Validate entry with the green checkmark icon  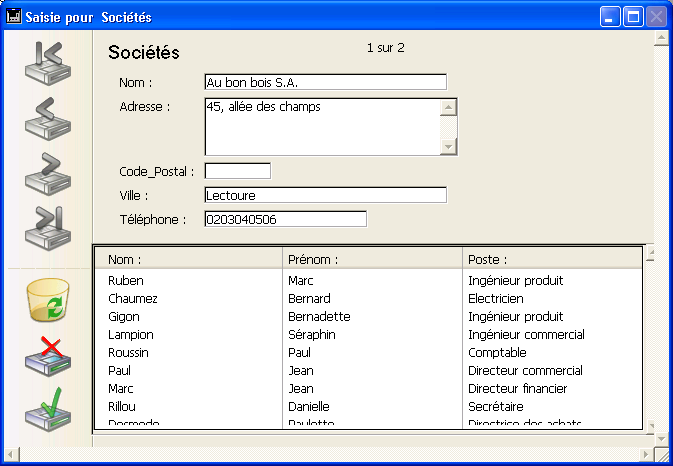point(47,412)
